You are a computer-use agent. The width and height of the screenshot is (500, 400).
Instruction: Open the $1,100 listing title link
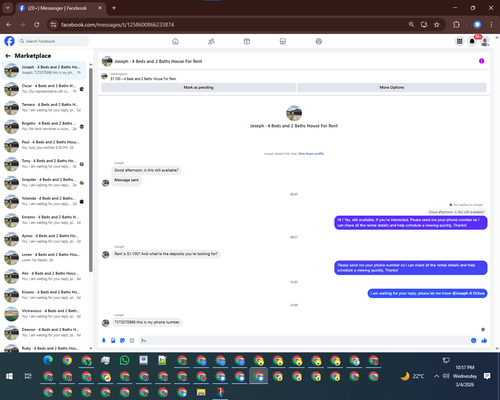pos(143,79)
